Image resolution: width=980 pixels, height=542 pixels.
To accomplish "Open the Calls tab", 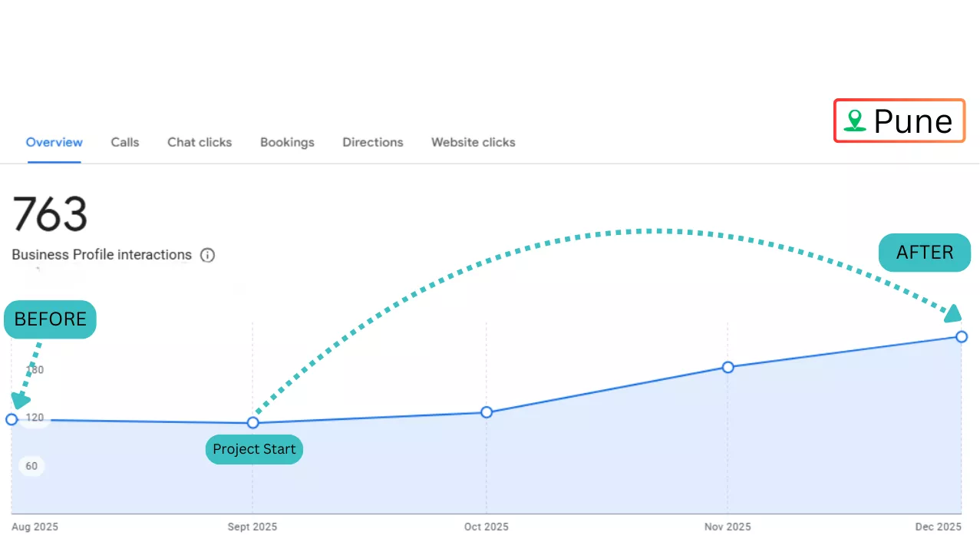I will click(x=125, y=142).
